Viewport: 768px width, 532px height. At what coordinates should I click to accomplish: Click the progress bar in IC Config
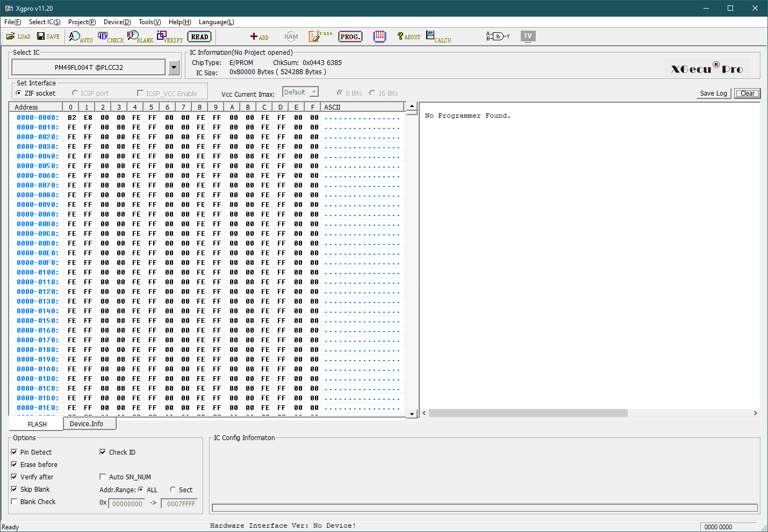click(485, 508)
